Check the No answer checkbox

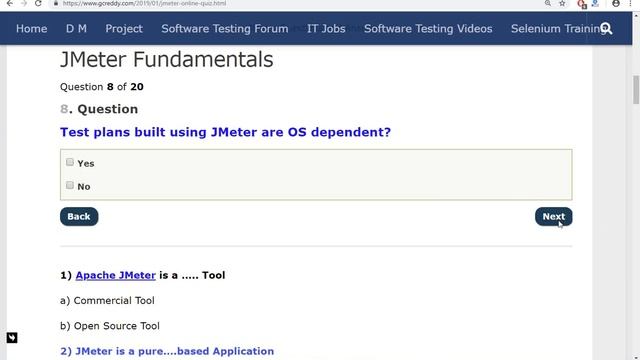point(70,185)
